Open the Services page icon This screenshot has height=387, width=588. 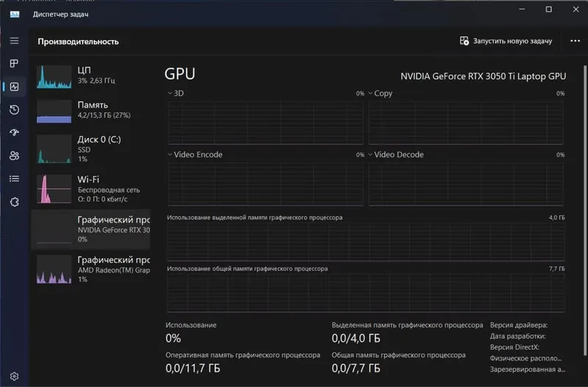[x=14, y=202]
